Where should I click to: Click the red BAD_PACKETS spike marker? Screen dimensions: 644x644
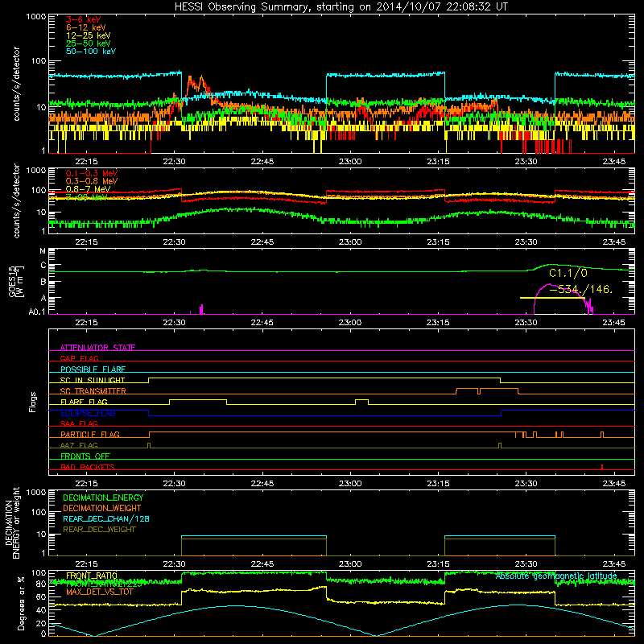click(x=601, y=467)
